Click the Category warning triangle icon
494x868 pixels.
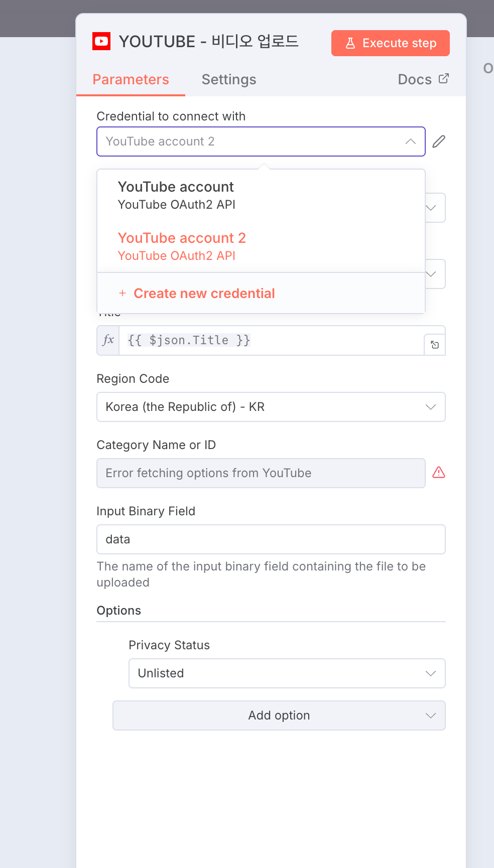[x=439, y=473]
